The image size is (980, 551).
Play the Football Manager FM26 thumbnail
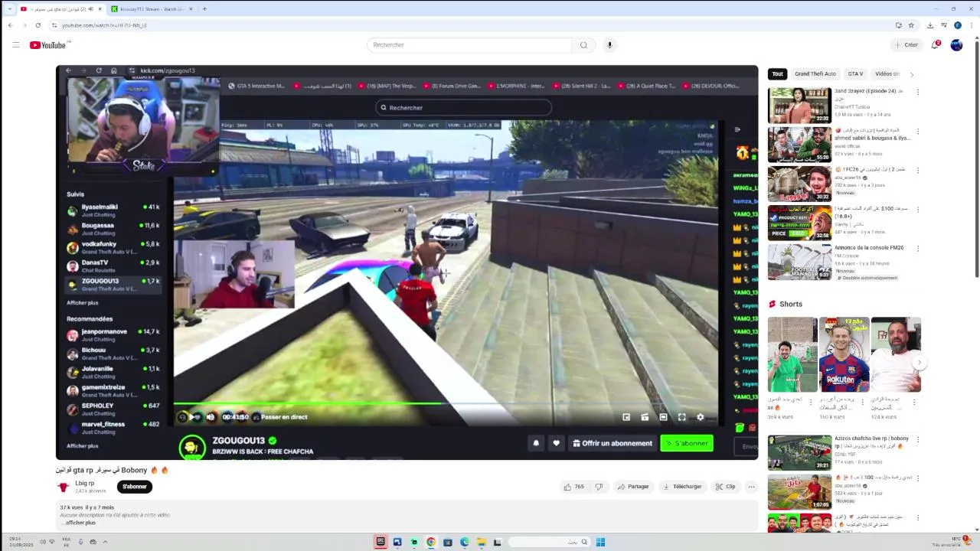[x=799, y=262]
